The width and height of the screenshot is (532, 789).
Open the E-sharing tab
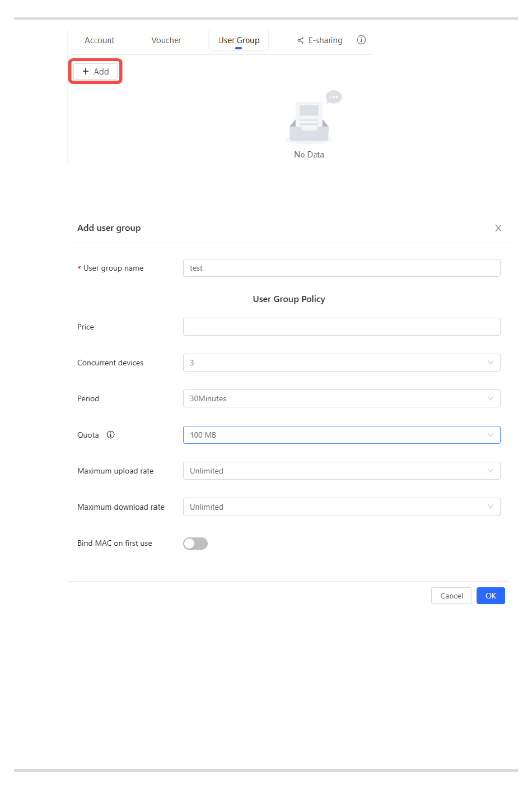coord(325,40)
